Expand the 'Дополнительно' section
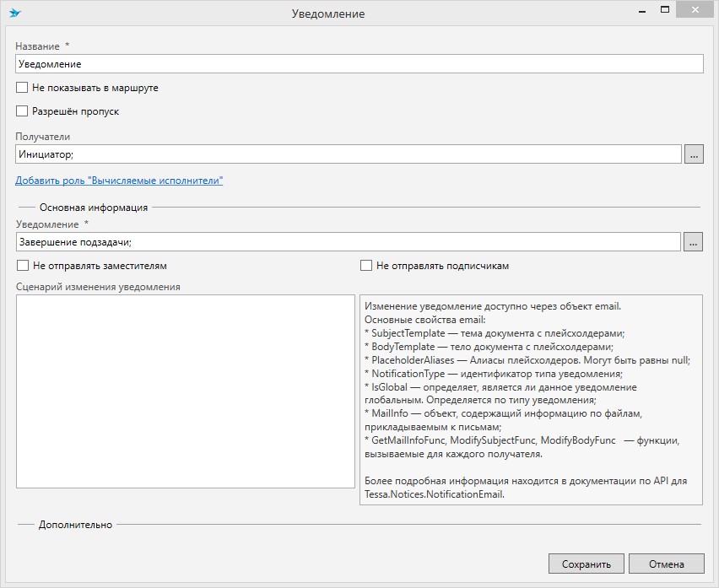Screen dimensions: 719x588 [x=75, y=525]
